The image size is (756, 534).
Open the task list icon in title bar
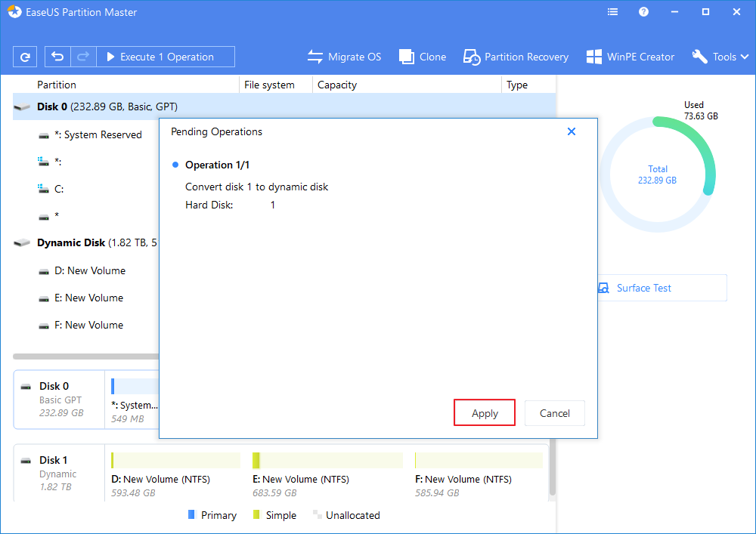click(x=613, y=12)
